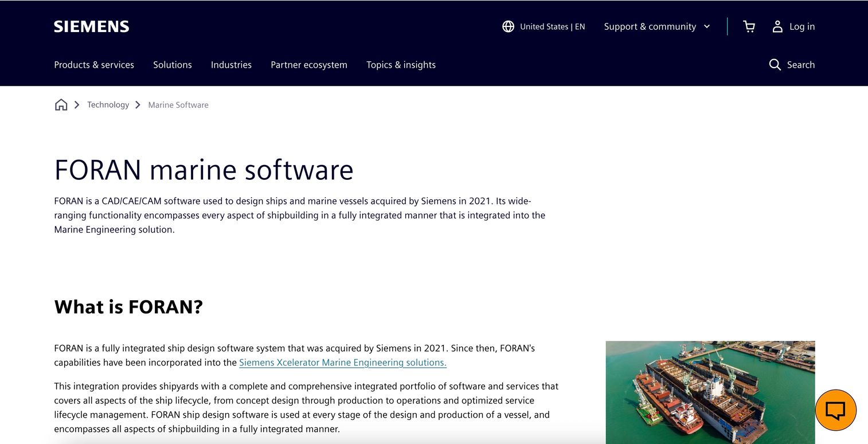Image resolution: width=868 pixels, height=444 pixels.
Task: Open the shopping cart
Action: 749,26
